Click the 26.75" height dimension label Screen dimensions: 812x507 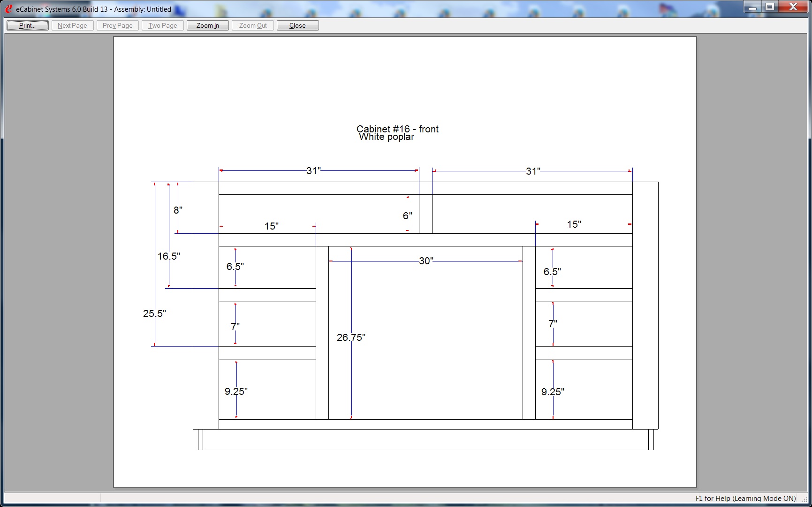[351, 337]
